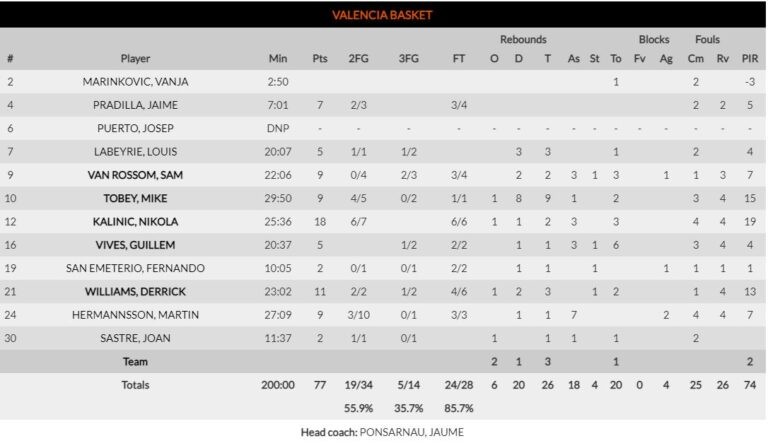
Task: Click on Puerto, Josep name
Action: pyautogui.click(x=135, y=128)
